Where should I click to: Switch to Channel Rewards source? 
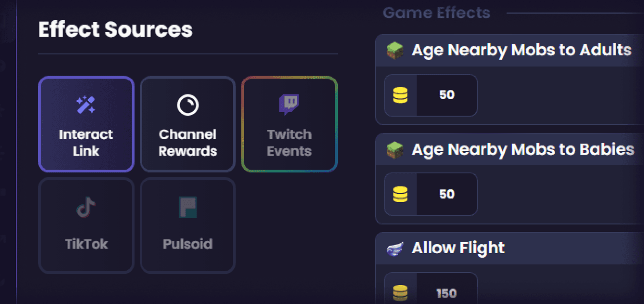(x=188, y=124)
